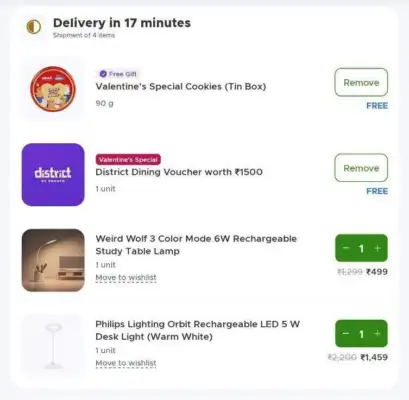Increase Philips desk light quantity with plus
Screen dimensions: 409x400
377,334
